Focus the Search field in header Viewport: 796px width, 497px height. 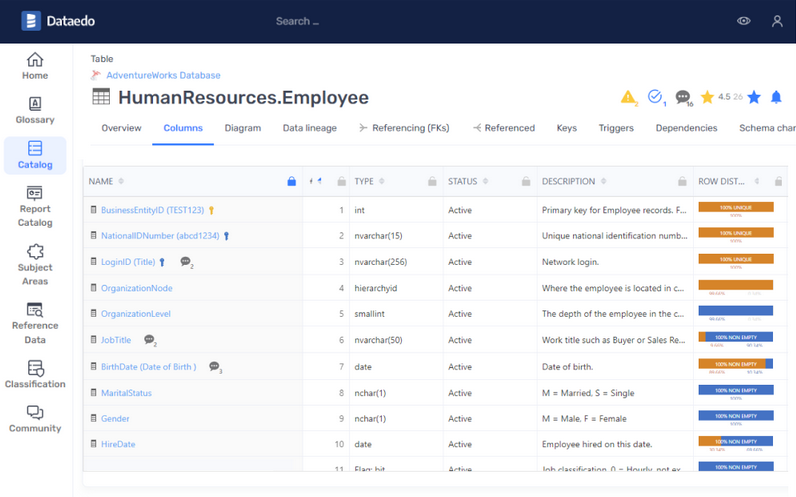coord(297,21)
